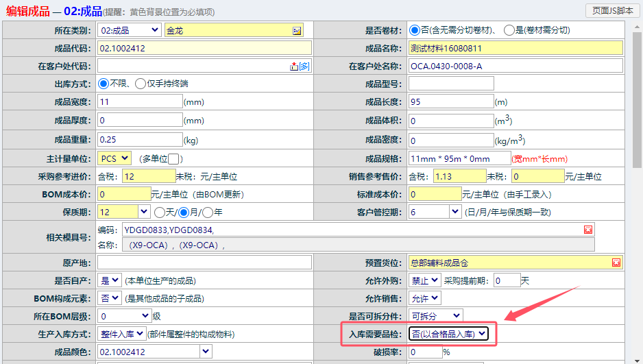This screenshot has height=364, width=643.
Task: Open the 页面JS脚本 button
Action: (611, 10)
